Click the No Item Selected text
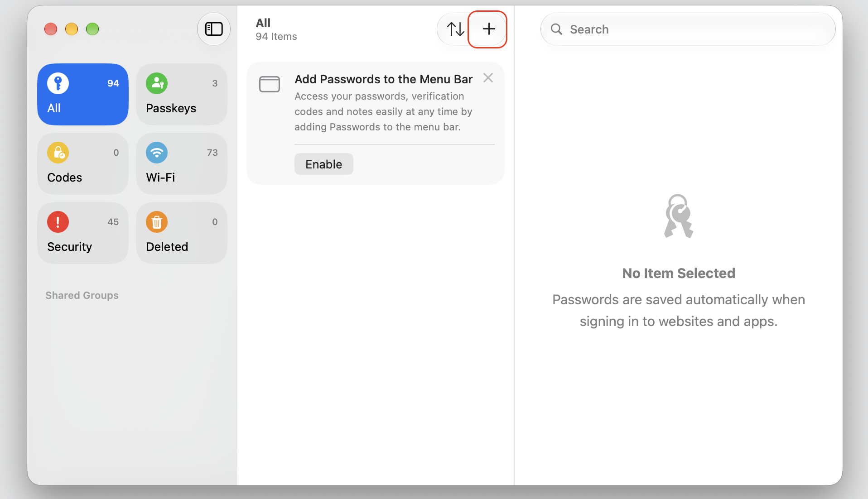The height and width of the screenshot is (499, 868). (679, 273)
